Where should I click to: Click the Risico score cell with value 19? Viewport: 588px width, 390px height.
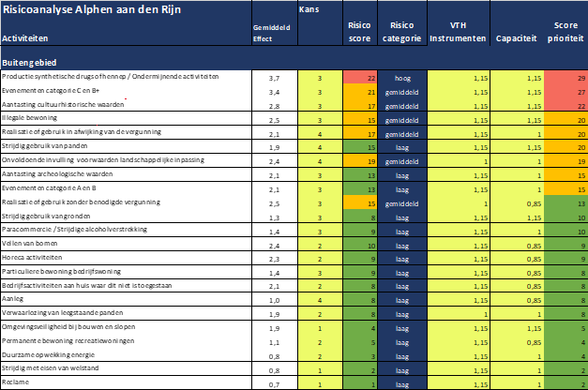(x=358, y=161)
